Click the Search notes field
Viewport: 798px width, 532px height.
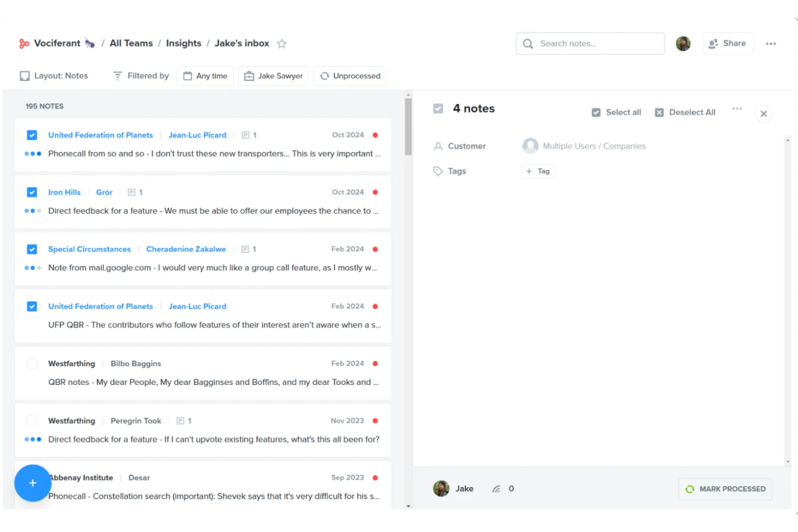590,44
